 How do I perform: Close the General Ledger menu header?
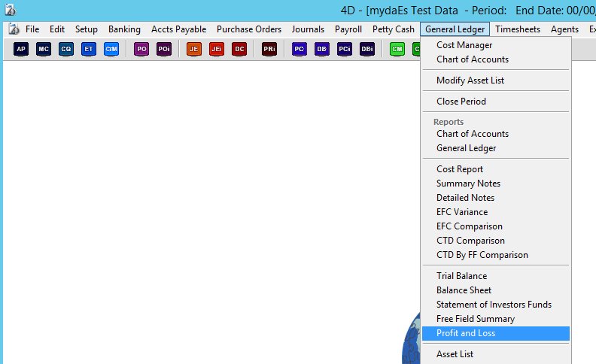[x=455, y=29]
